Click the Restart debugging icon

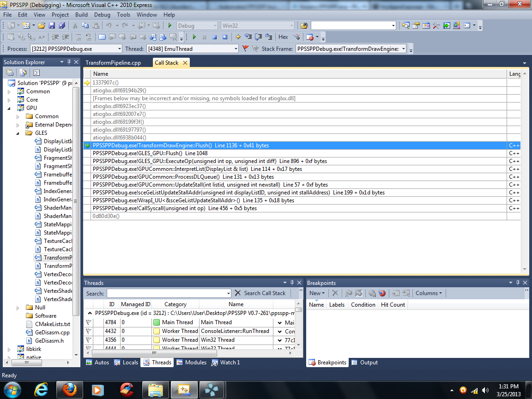(x=225, y=37)
